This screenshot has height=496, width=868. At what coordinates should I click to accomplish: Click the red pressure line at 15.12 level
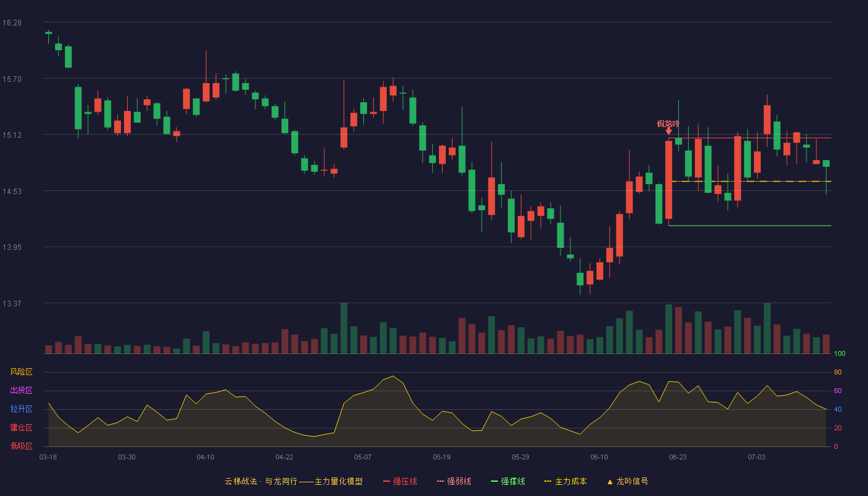pos(750,138)
